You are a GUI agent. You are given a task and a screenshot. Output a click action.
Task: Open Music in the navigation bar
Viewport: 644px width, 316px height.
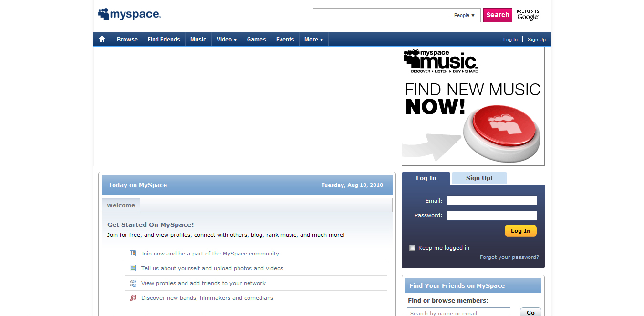point(198,40)
